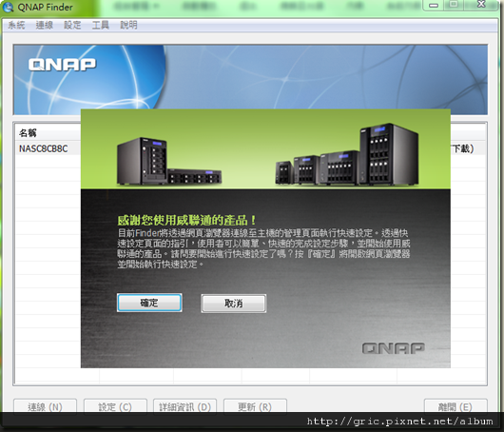Screen dimensions: 504x432
Task: Open the 工具 menu
Action: [x=101, y=25]
